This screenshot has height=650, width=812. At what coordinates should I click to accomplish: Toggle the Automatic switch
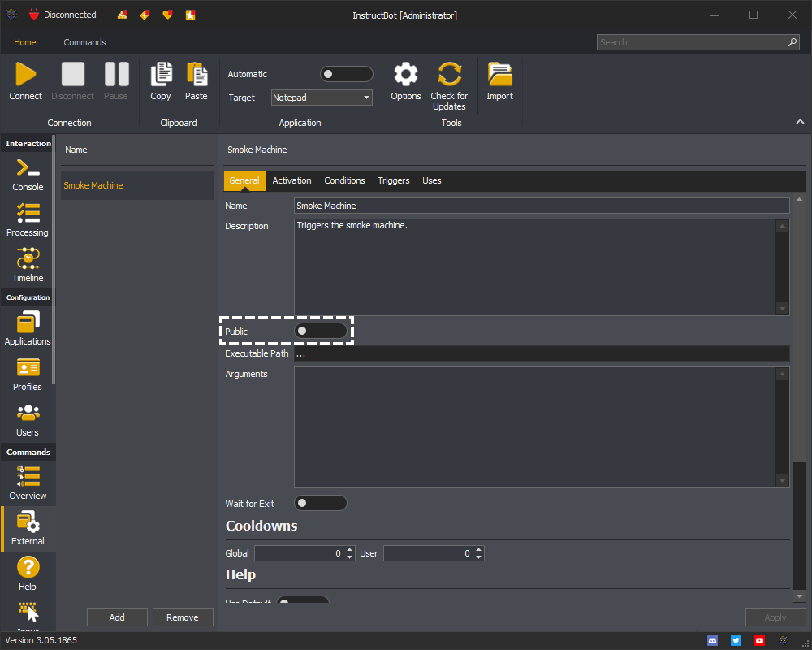347,74
